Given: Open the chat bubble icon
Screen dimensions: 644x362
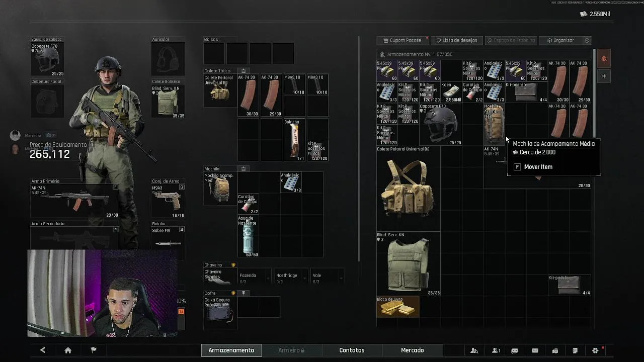Looking at the screenshot, I should pyautogui.click(x=515, y=350).
